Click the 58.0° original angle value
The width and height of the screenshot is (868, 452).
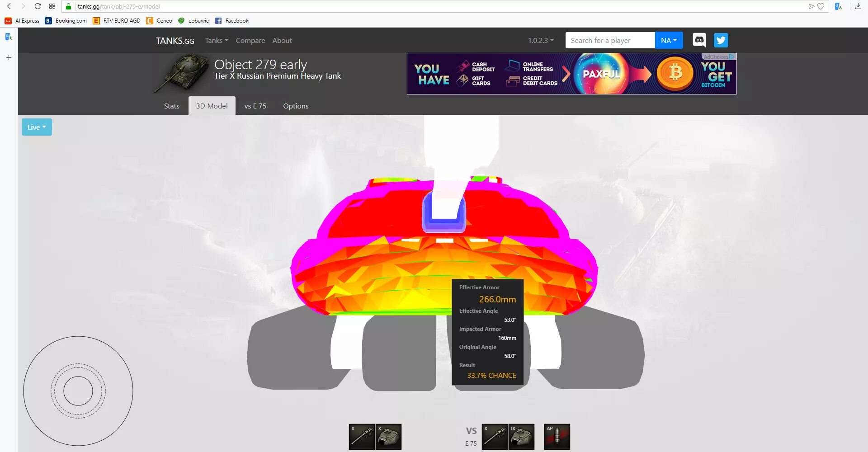click(x=510, y=356)
